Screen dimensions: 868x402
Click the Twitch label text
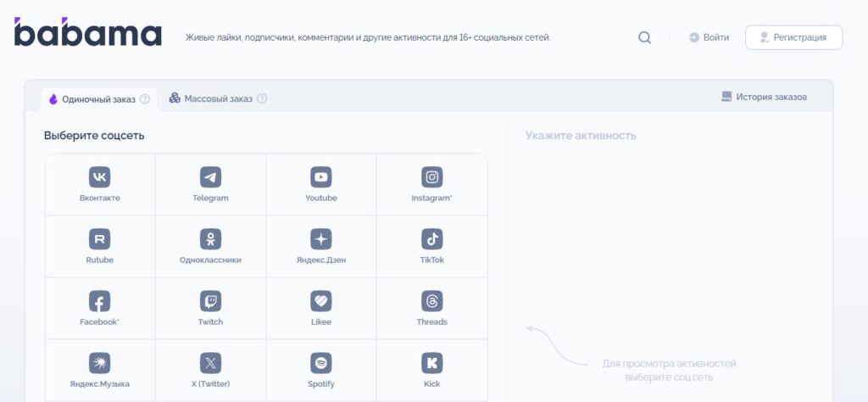(x=210, y=322)
